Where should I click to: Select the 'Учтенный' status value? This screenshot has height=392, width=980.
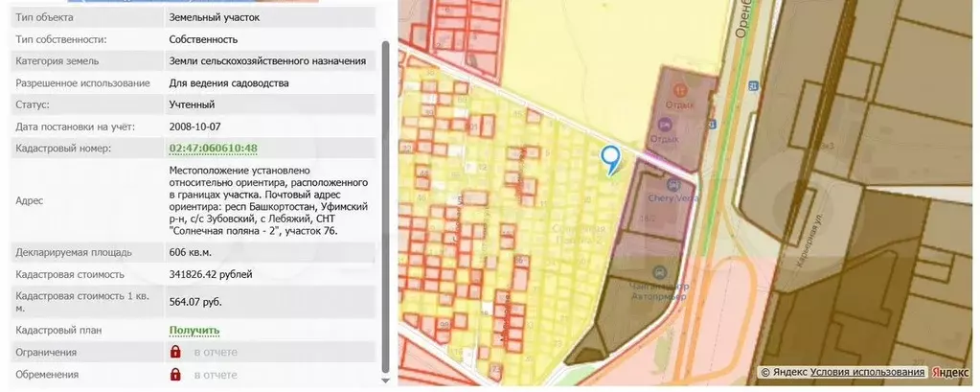[x=192, y=105]
